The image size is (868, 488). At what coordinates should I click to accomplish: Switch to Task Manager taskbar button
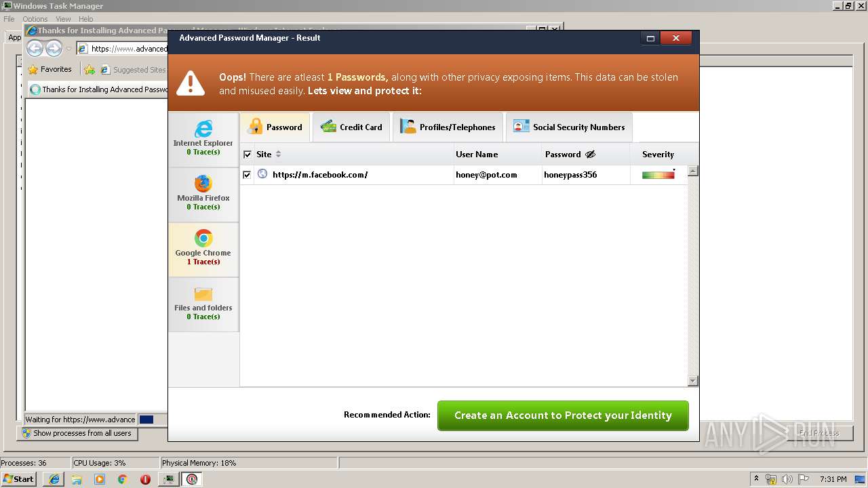click(x=168, y=479)
